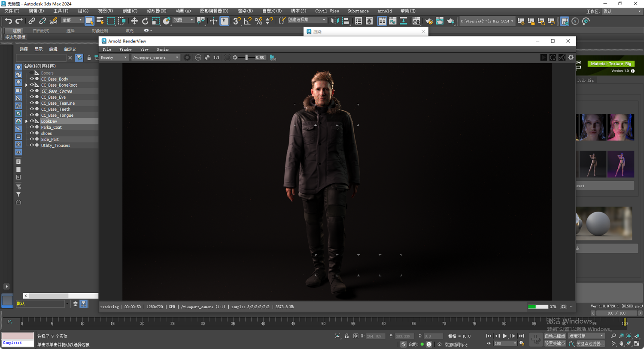Click the Set Key button

pos(555,343)
